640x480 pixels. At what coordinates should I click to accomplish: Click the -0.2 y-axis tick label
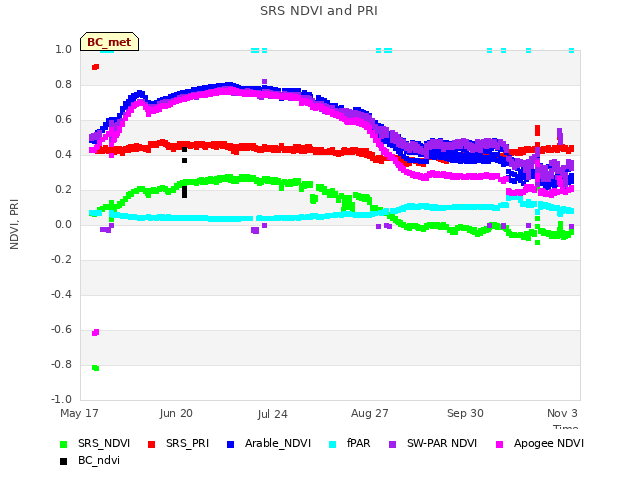[x=62, y=260]
